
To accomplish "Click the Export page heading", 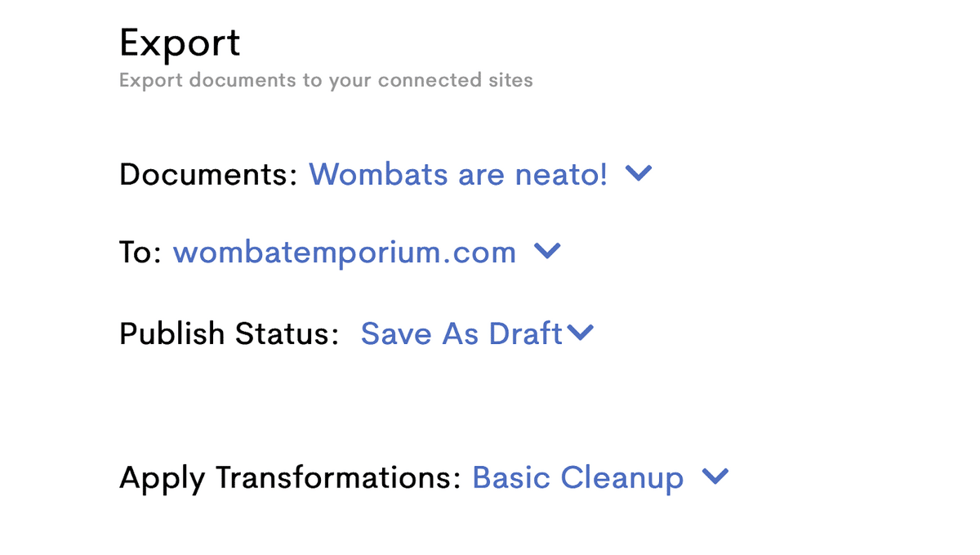I will click(x=180, y=43).
